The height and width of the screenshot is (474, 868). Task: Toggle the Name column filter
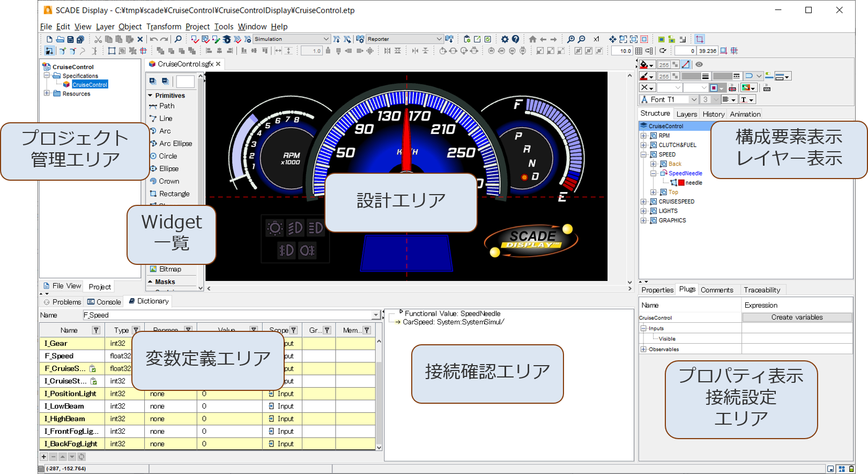pos(96,330)
